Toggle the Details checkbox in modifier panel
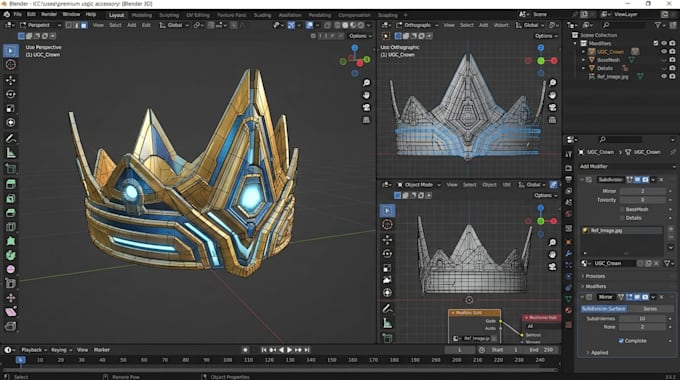Viewport: 680px width, 380px height. (x=622, y=218)
